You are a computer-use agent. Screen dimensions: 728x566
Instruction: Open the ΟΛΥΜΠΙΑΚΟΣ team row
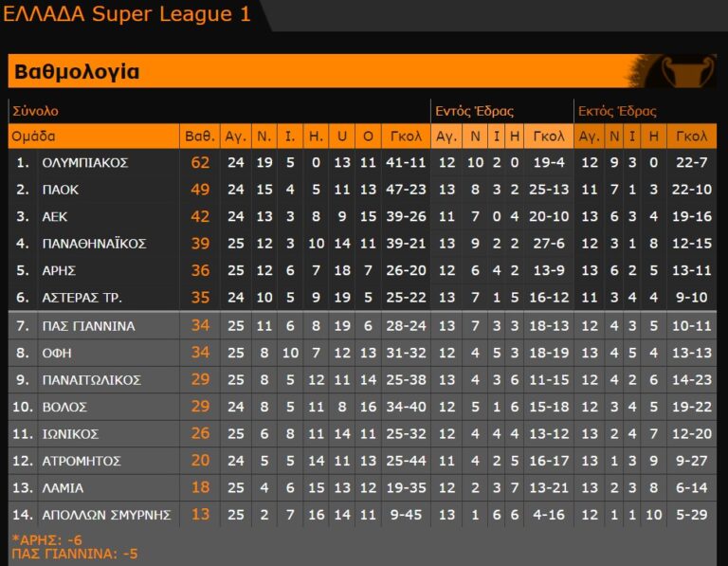tap(85, 163)
